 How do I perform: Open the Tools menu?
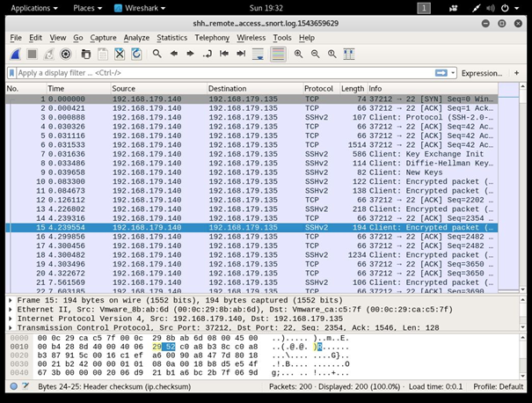[282, 38]
